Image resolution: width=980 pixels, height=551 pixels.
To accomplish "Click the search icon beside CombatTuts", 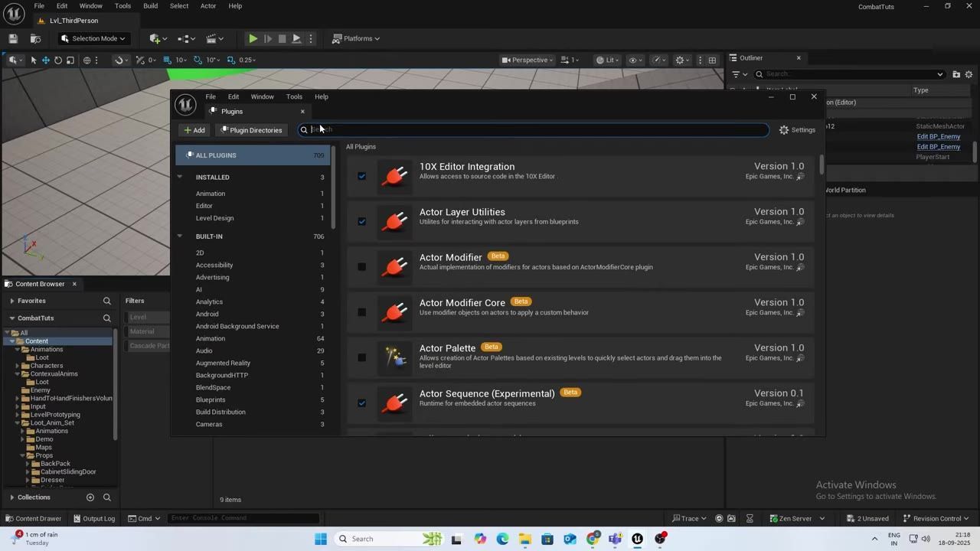I will click(107, 318).
